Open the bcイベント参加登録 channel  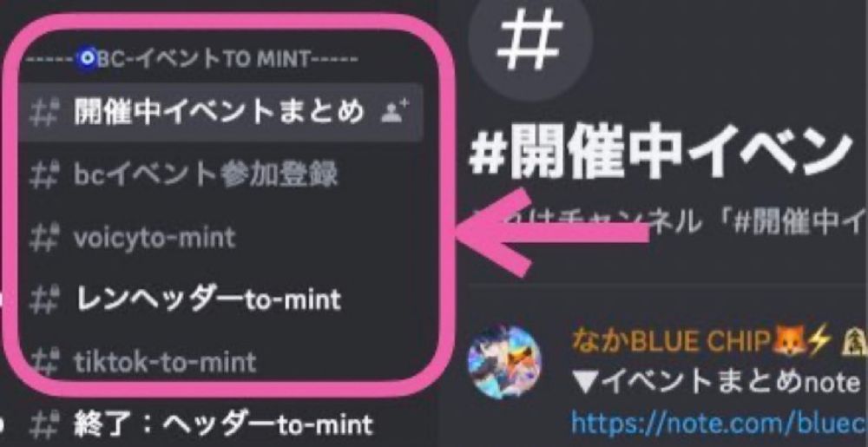(x=220, y=175)
